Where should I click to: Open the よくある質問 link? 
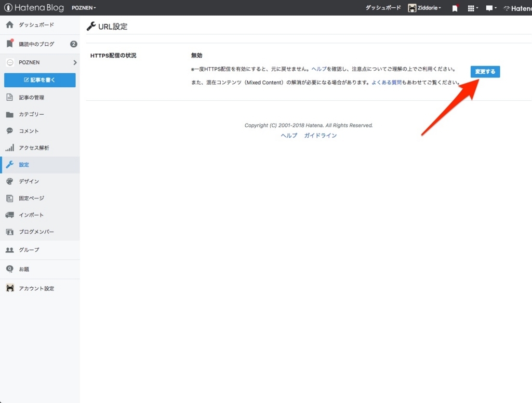tap(387, 82)
